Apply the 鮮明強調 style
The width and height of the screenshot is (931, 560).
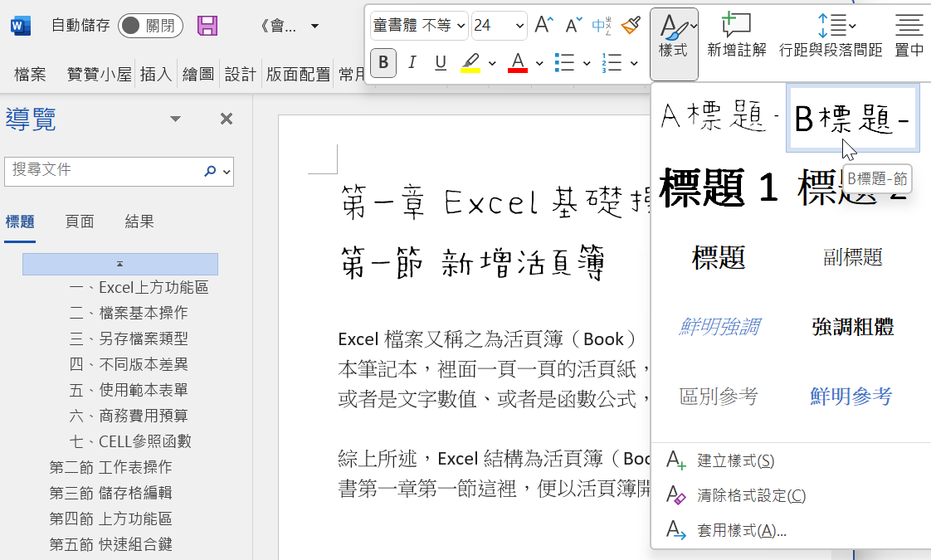719,327
